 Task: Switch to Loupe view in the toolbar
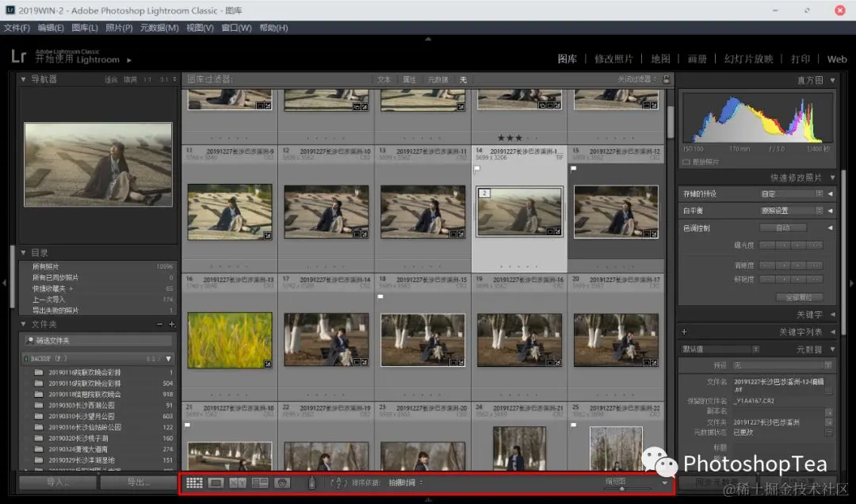coord(216,483)
